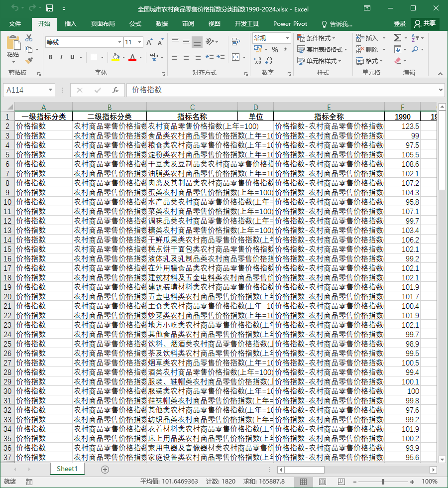Click the Format Painter brush icon
This screenshot has height=488, width=448.
29,60
